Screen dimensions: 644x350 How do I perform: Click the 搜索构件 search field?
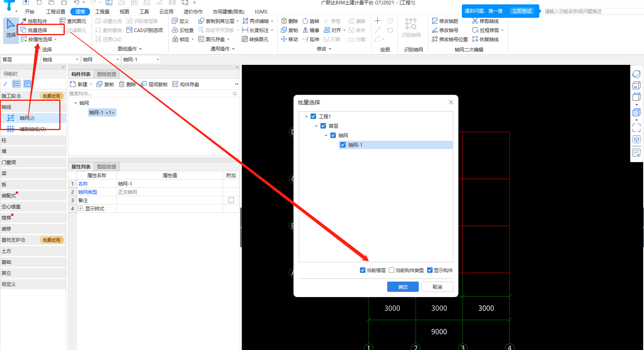[x=153, y=94]
